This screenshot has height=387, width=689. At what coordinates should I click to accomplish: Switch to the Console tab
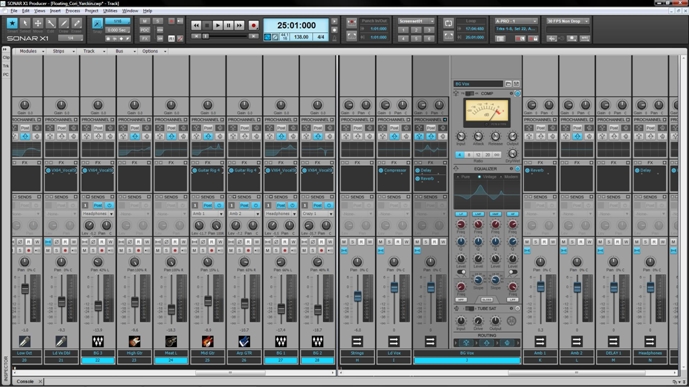[25, 381]
